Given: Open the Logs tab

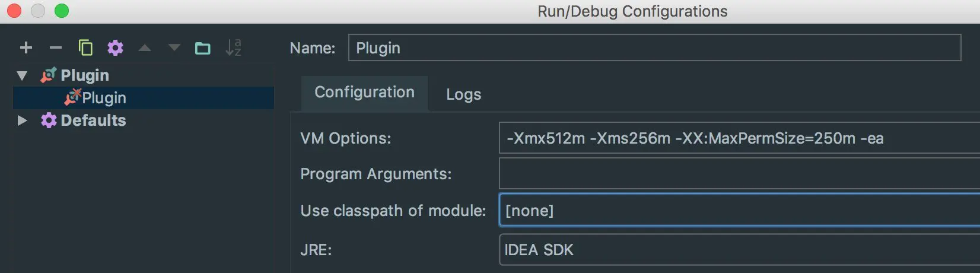Looking at the screenshot, I should pyautogui.click(x=463, y=94).
